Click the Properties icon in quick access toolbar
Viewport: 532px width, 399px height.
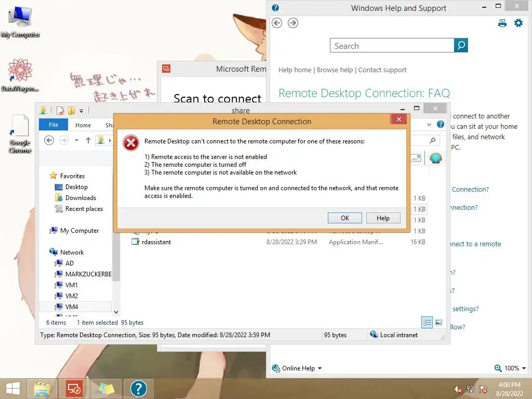[60, 110]
